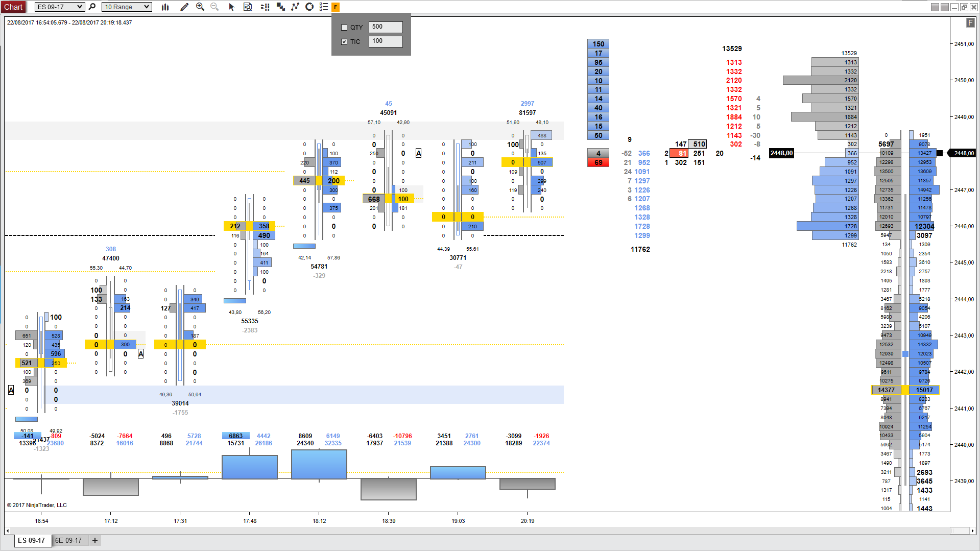Click the 12304 bold profile value

point(924,226)
